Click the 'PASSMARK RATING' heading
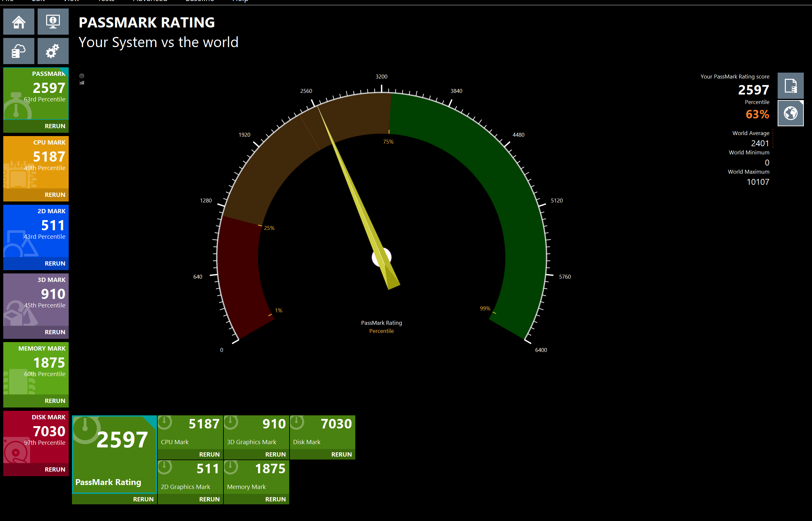The image size is (812, 521). 147,23
